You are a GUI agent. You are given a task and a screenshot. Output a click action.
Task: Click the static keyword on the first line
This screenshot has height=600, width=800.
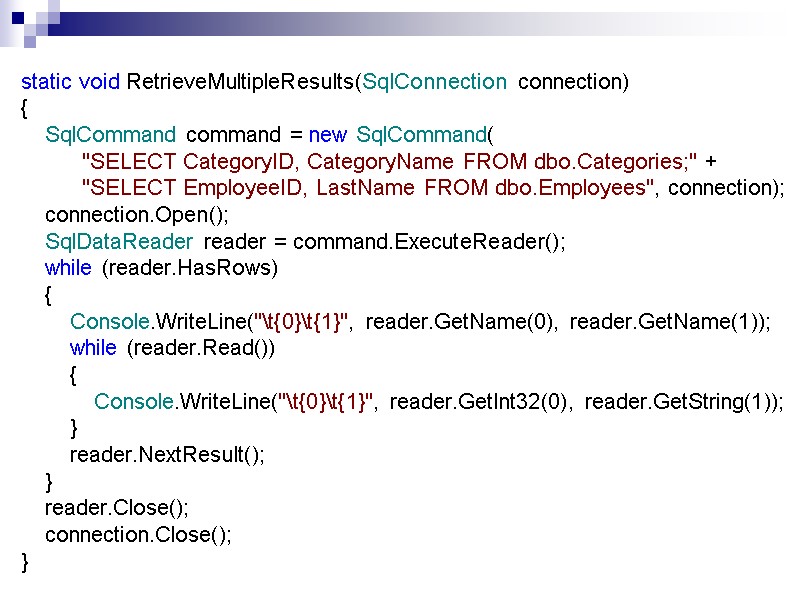(x=44, y=82)
